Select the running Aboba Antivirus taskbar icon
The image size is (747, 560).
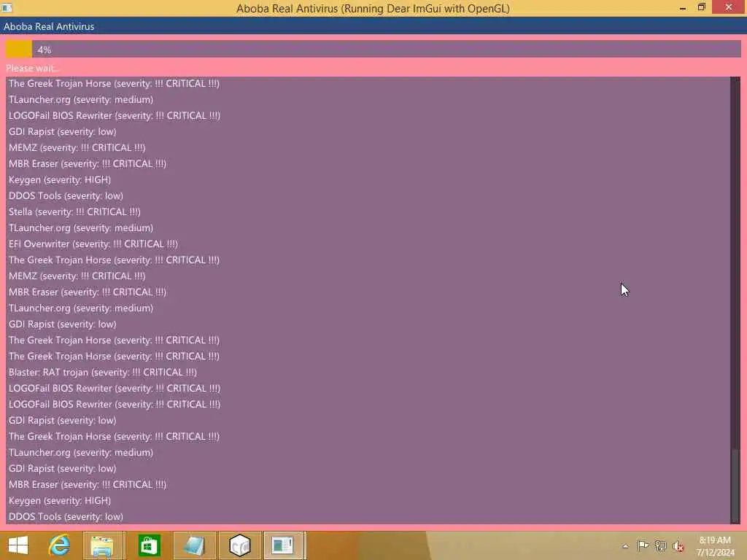tap(283, 545)
